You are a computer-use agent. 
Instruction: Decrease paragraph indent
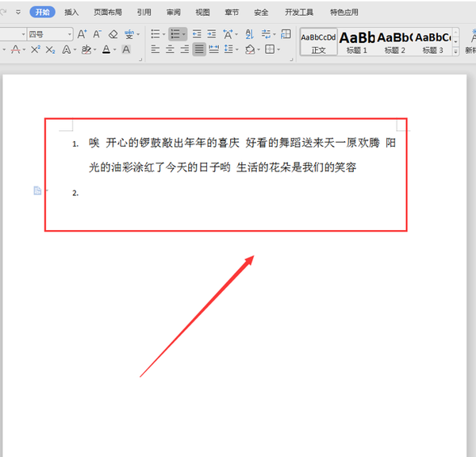click(x=197, y=34)
